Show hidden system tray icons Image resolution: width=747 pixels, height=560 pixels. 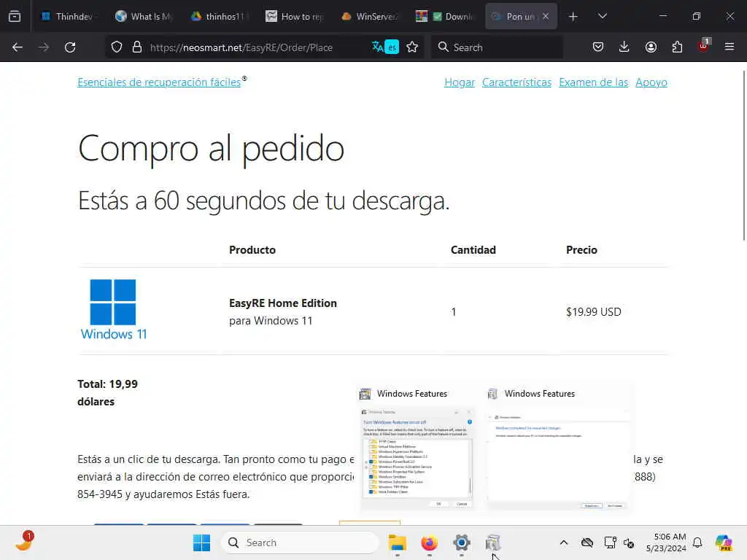[564, 542]
